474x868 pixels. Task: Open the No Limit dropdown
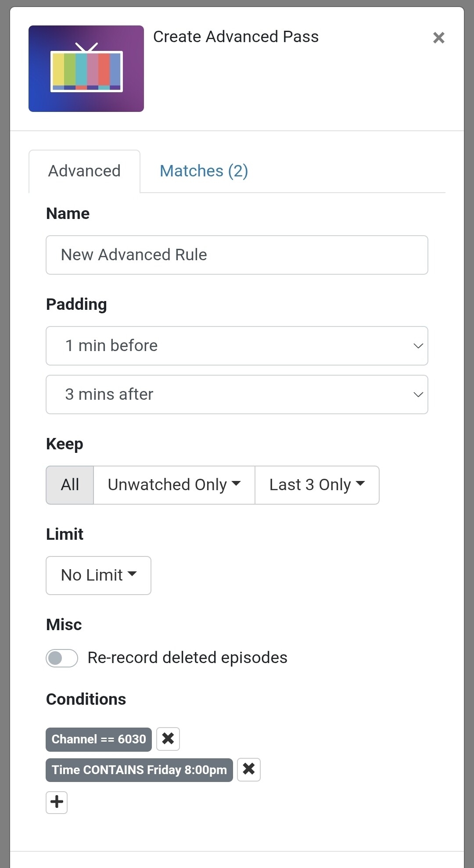(98, 575)
